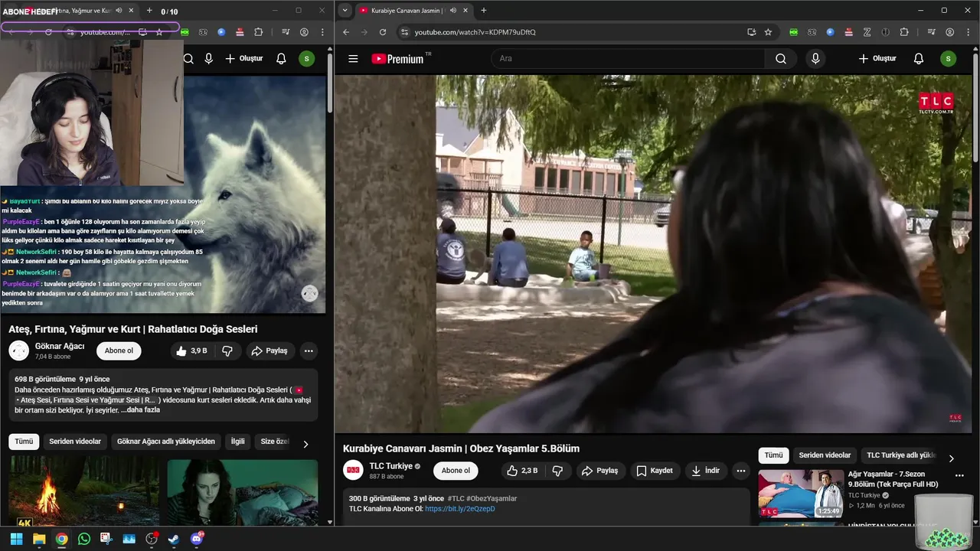Image resolution: width=980 pixels, height=551 pixels.
Task: Mute the Kurabiye Canavarı Jasmin tab audio
Action: pyautogui.click(x=453, y=11)
